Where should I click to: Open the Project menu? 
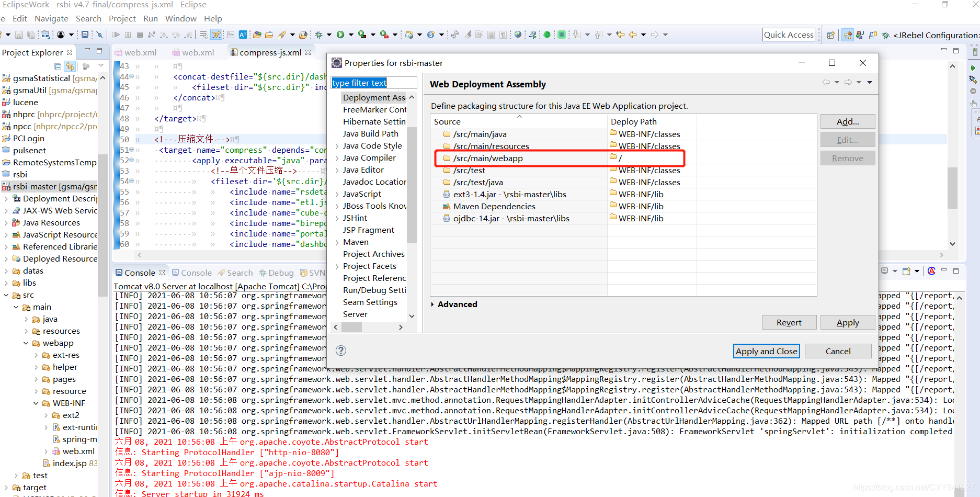pos(122,18)
